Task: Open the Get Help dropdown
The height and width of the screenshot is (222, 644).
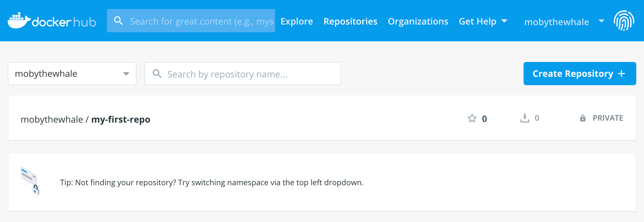Action: [x=483, y=21]
